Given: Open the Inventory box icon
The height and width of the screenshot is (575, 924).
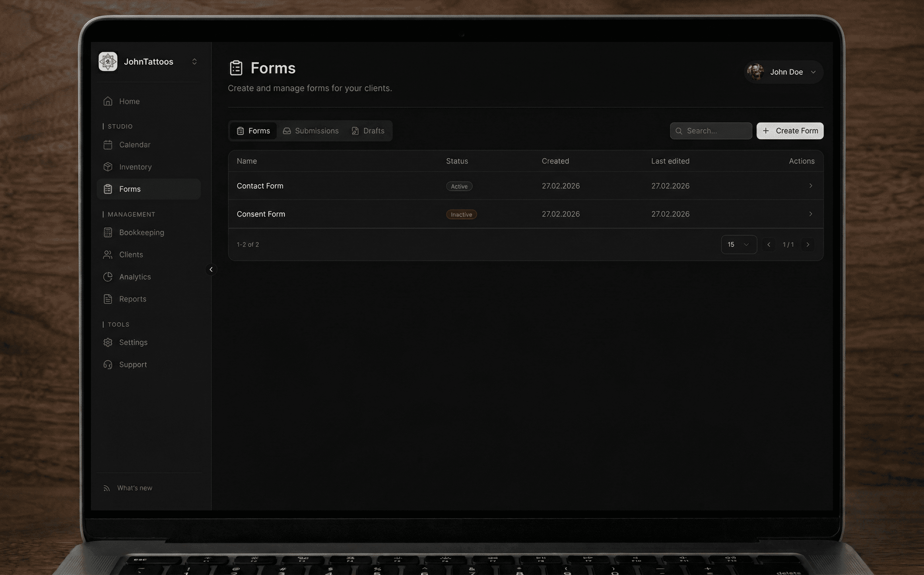Looking at the screenshot, I should click(108, 167).
